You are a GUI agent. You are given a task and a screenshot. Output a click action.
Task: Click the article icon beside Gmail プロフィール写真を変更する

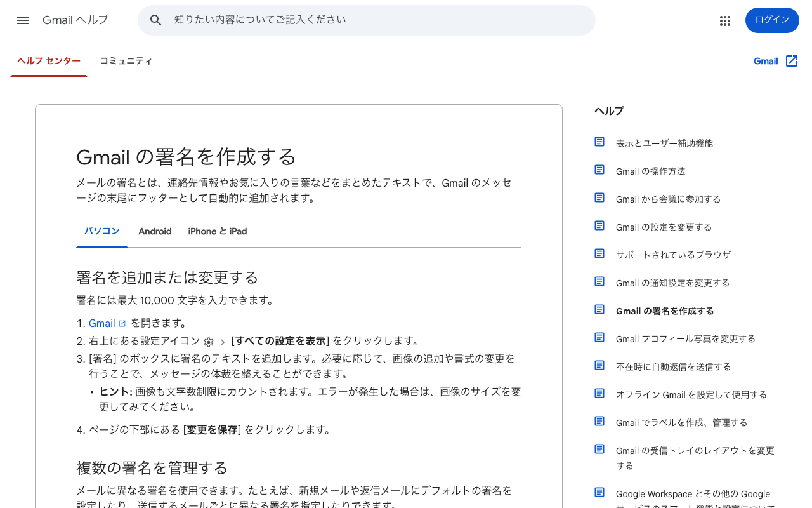coord(599,337)
